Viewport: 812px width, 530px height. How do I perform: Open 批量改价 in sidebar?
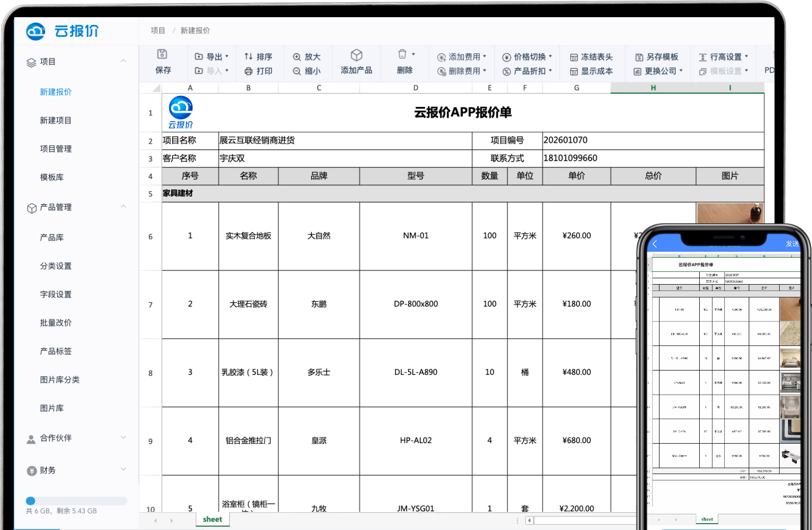(x=56, y=323)
